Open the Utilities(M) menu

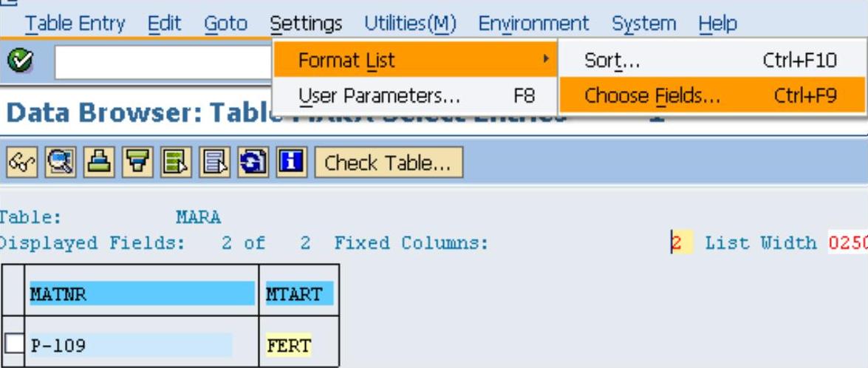tap(410, 24)
